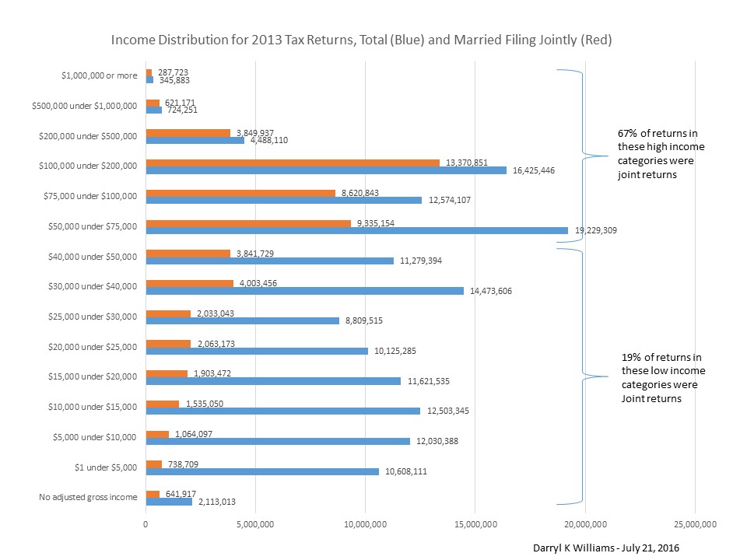Image resolution: width=747 pixels, height=560 pixels.
Task: Click the value 19,229,309
Action: (596, 230)
